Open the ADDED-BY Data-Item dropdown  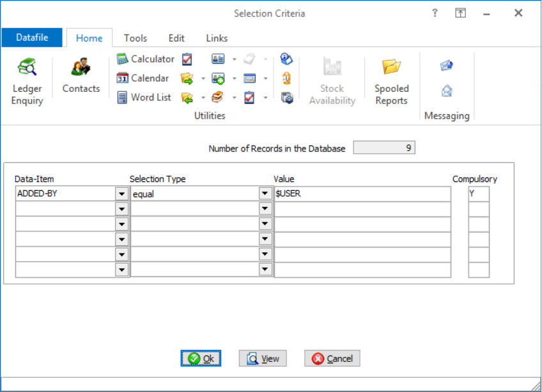coord(121,193)
